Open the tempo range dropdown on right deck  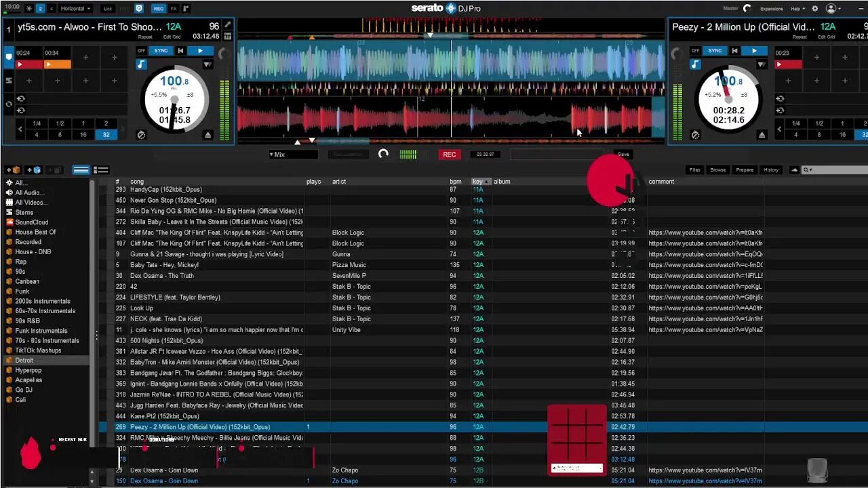tap(761, 65)
